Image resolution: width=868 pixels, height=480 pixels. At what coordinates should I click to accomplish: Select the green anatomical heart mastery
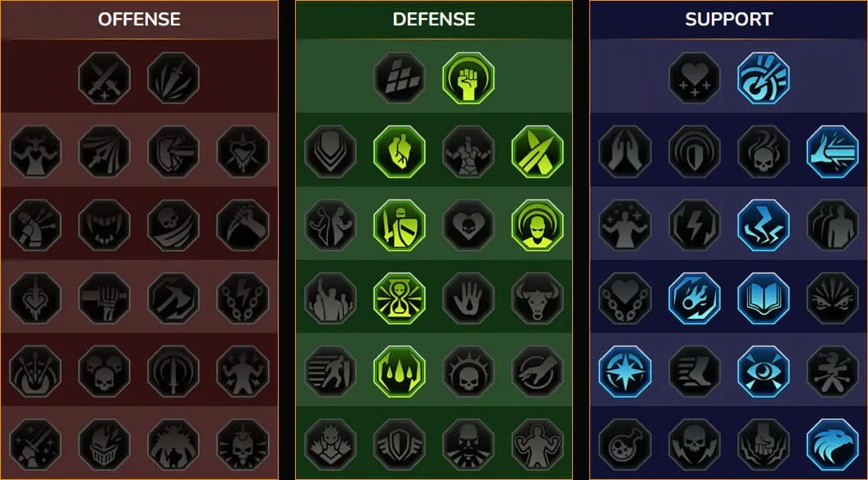(399, 151)
